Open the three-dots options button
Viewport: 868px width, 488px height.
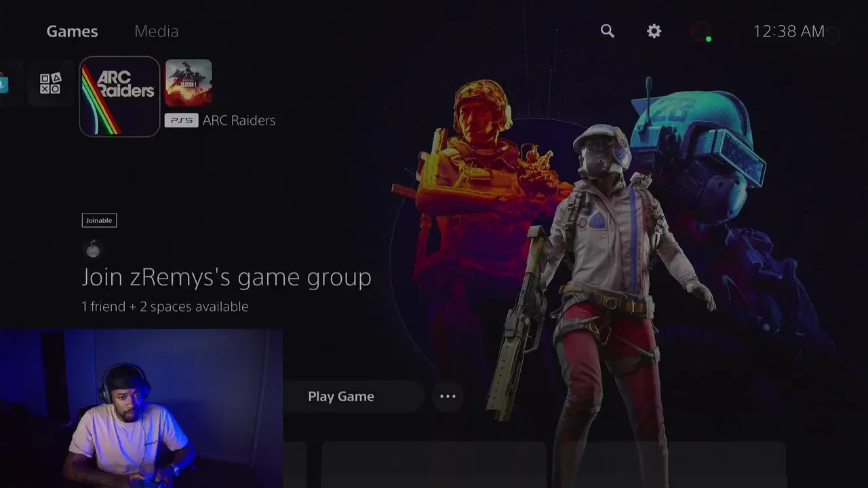tap(448, 396)
